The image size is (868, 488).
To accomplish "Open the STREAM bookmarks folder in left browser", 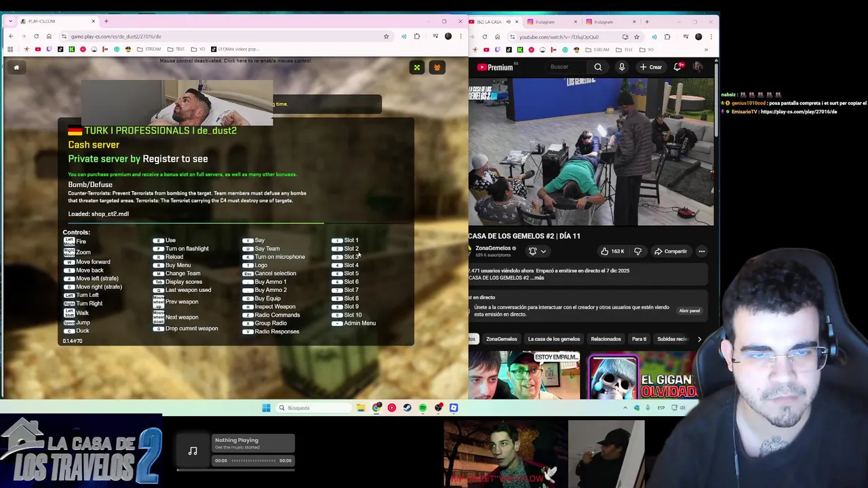I will click(149, 49).
